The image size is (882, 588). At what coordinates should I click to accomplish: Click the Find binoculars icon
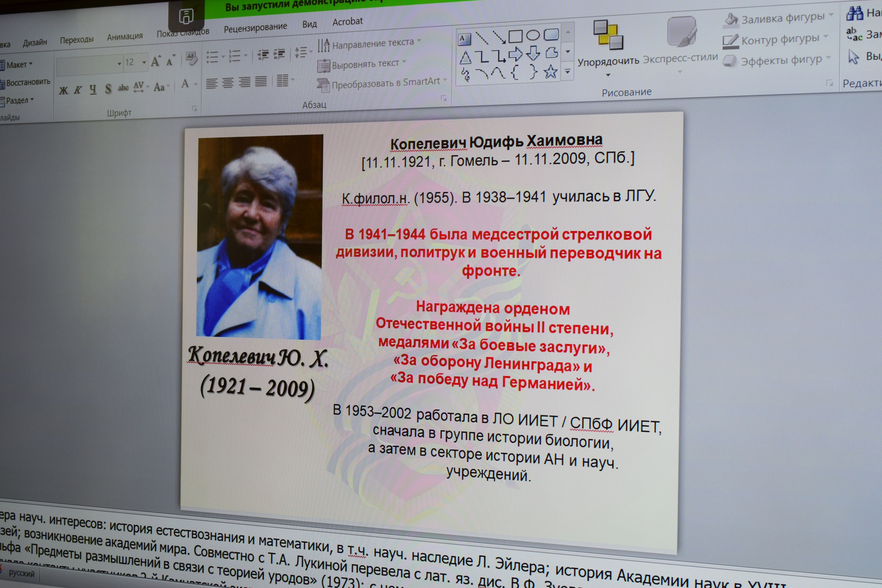pos(855,14)
